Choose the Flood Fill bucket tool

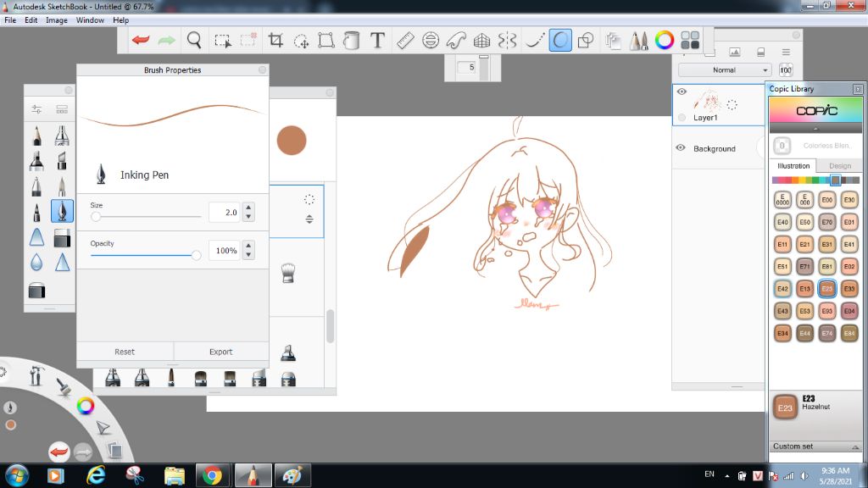pos(352,40)
